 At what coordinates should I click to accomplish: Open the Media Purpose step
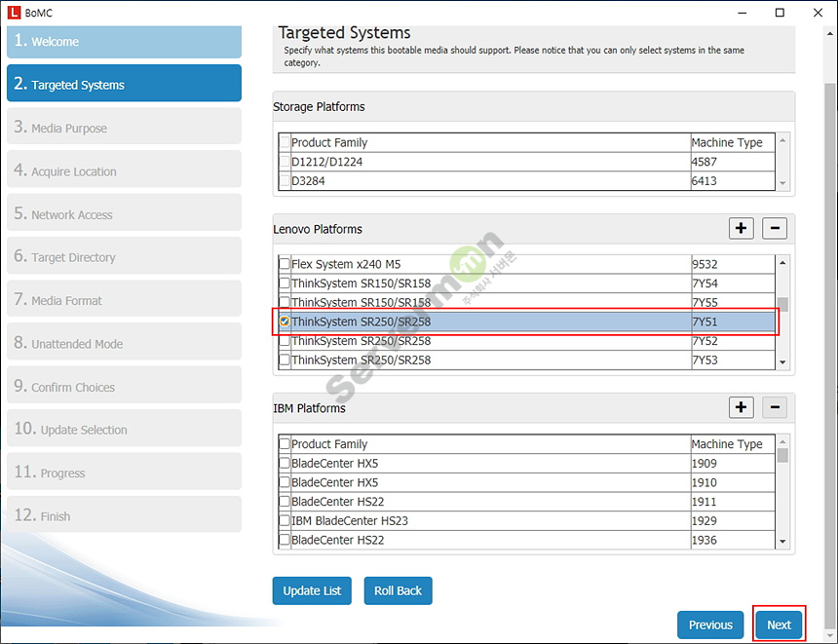pyautogui.click(x=124, y=127)
